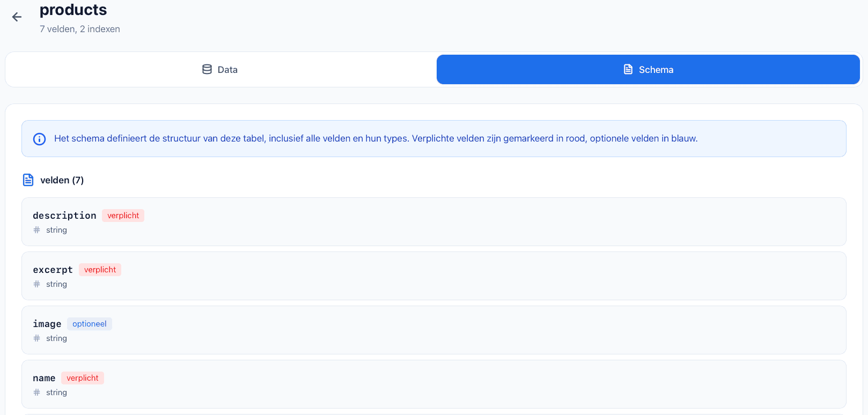This screenshot has height=415, width=868.
Task: Switch to the Data tab
Action: (x=220, y=70)
